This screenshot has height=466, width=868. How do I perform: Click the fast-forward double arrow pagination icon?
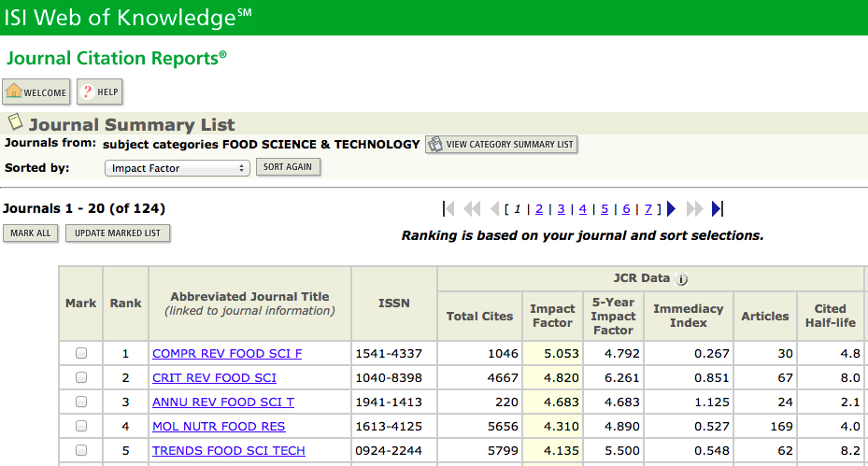pyautogui.click(x=693, y=209)
